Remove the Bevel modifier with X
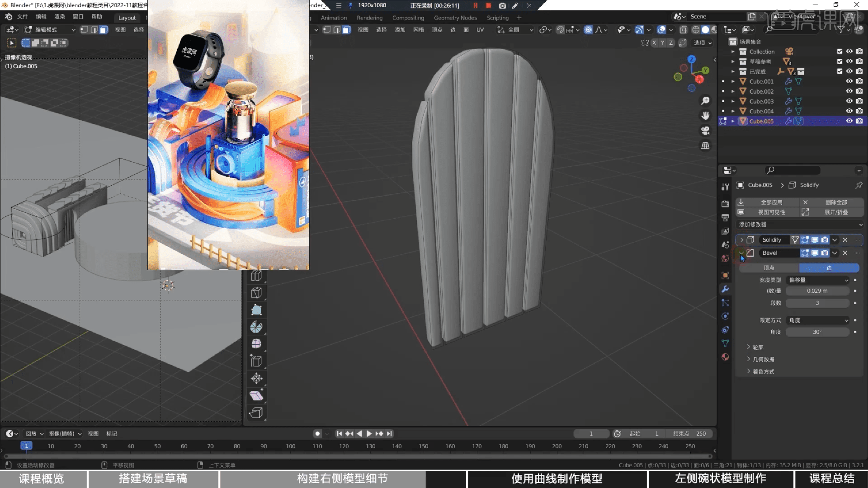 (845, 253)
